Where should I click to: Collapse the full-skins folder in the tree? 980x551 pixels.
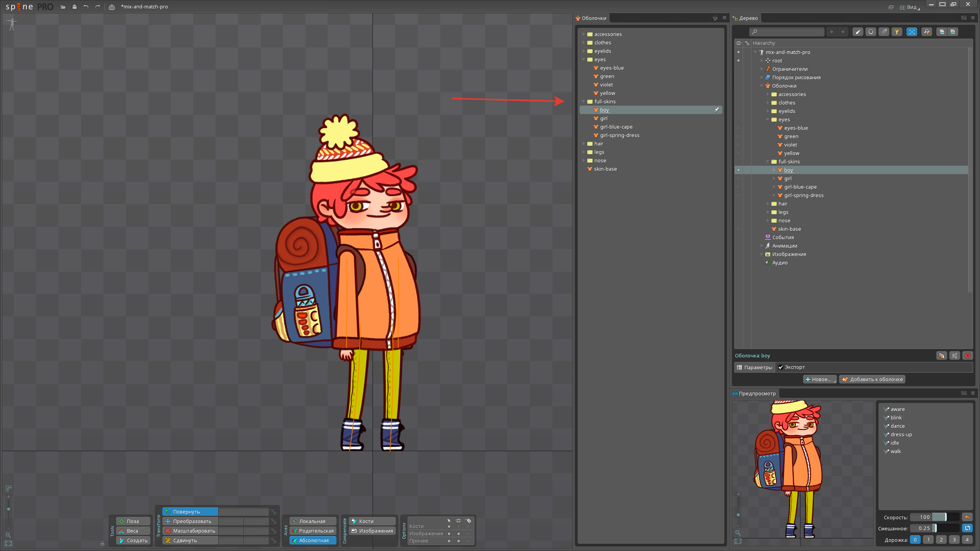[768, 161]
